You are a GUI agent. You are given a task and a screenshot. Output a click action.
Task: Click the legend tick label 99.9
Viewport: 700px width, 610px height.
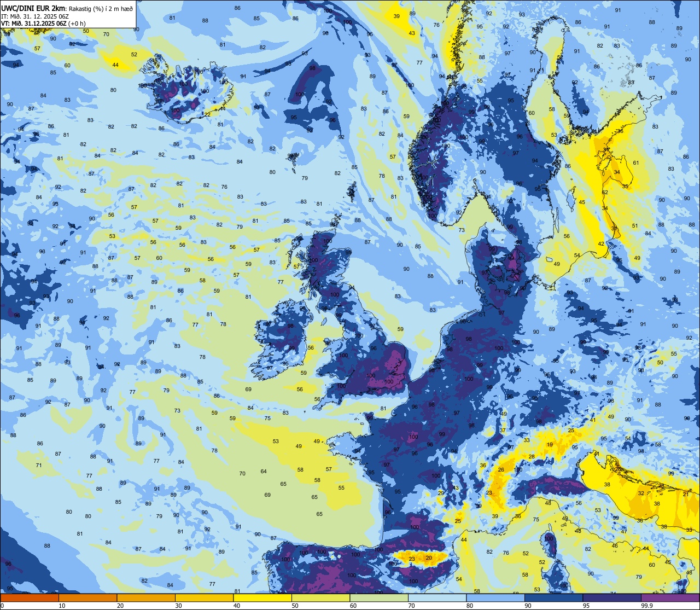pyautogui.click(x=647, y=606)
